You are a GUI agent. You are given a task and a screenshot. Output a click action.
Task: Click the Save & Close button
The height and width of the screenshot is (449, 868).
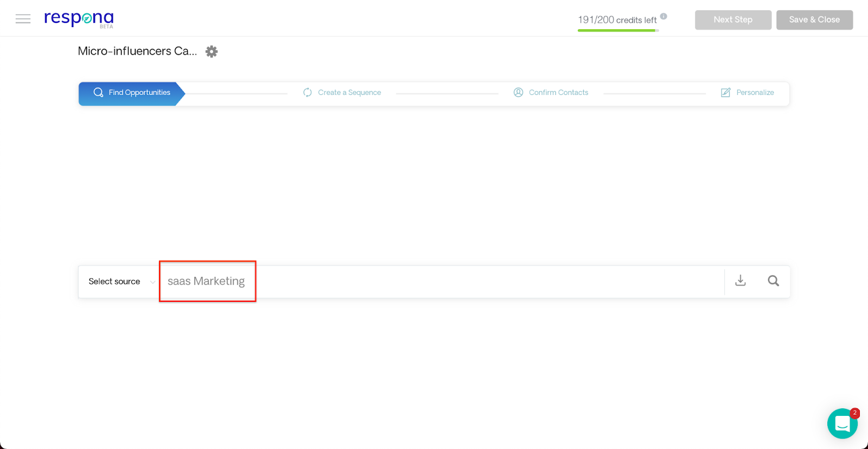814,20
